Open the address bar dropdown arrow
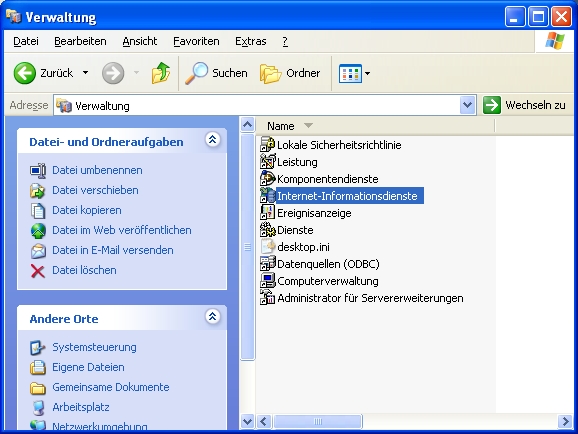The height and width of the screenshot is (434, 578). (x=467, y=105)
